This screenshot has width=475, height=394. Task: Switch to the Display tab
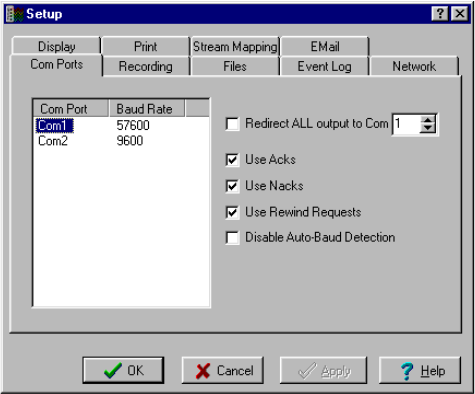click(x=56, y=46)
